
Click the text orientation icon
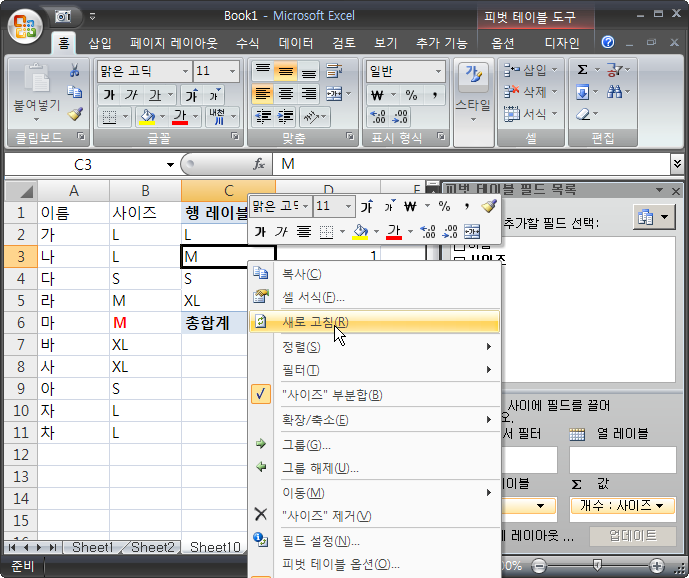point(311,117)
